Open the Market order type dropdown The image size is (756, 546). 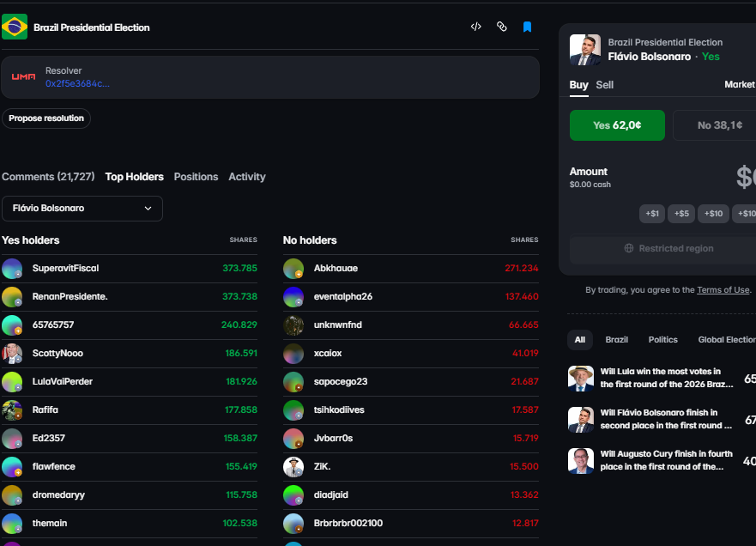point(740,84)
